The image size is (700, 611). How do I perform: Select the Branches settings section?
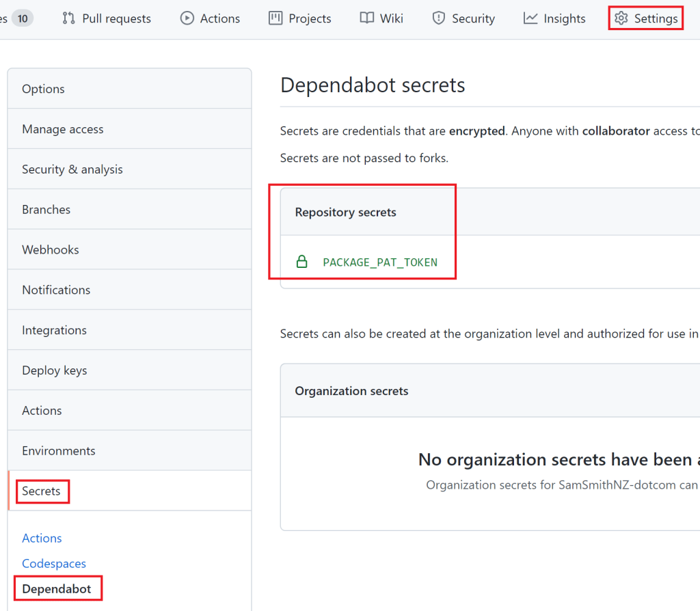coord(46,209)
